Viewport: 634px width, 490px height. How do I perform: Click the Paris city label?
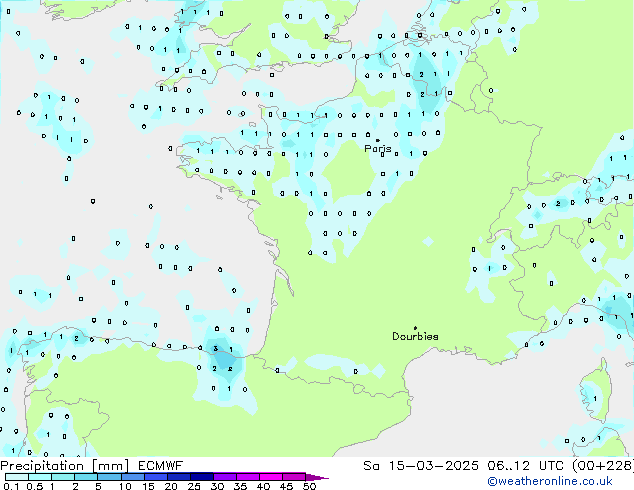pos(378,148)
